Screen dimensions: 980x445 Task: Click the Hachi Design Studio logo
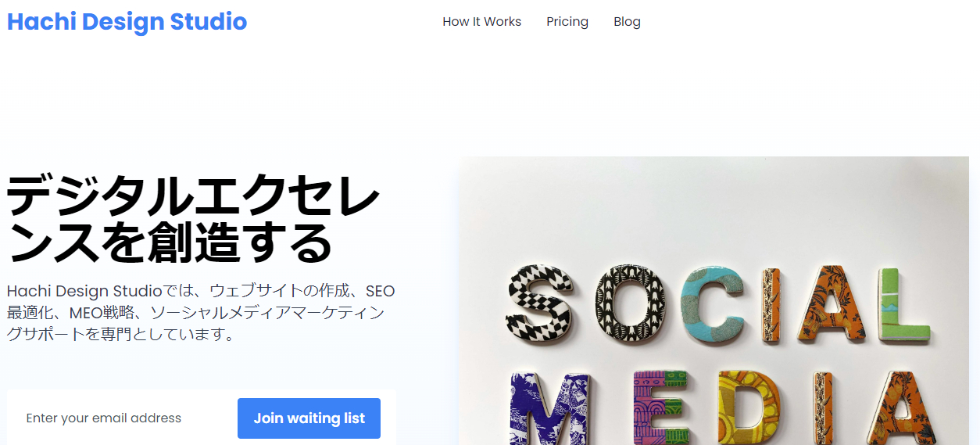[x=127, y=22]
